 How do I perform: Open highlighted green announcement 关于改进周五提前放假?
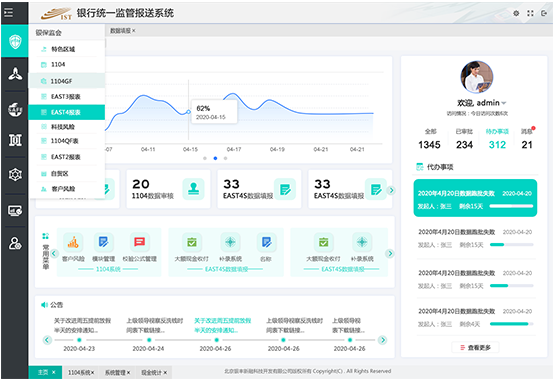(x=222, y=325)
